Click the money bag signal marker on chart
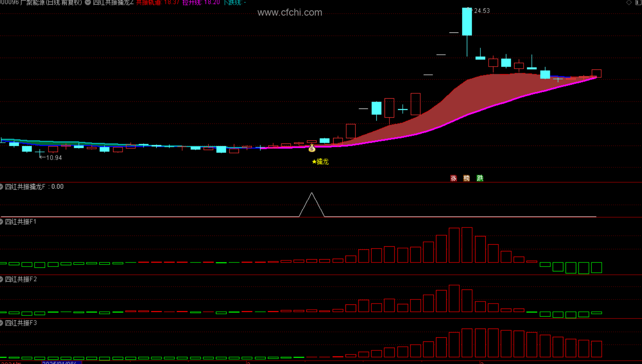 [x=312, y=148]
